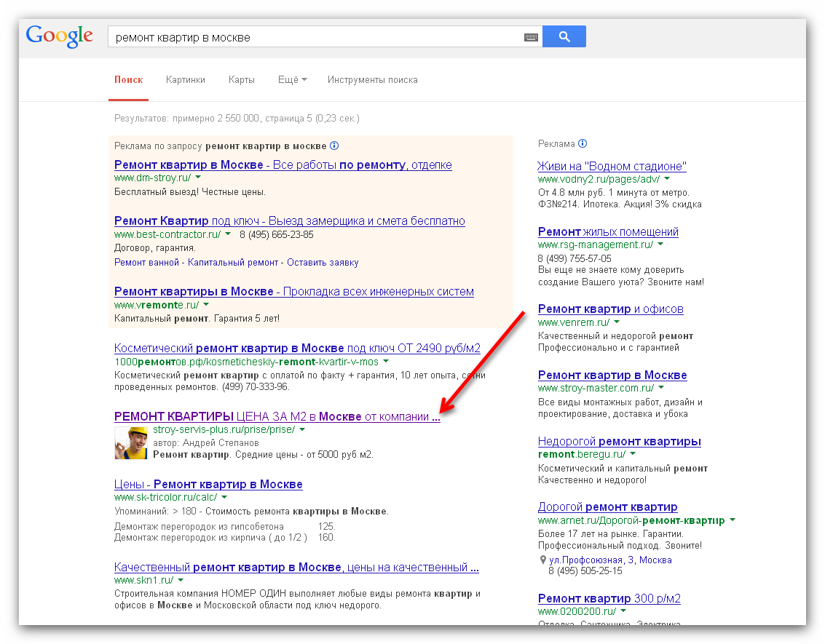Click the author photo thumbnail of Андрей Степанов
Image resolution: width=825 pixels, height=644 pixels.
tap(130, 443)
